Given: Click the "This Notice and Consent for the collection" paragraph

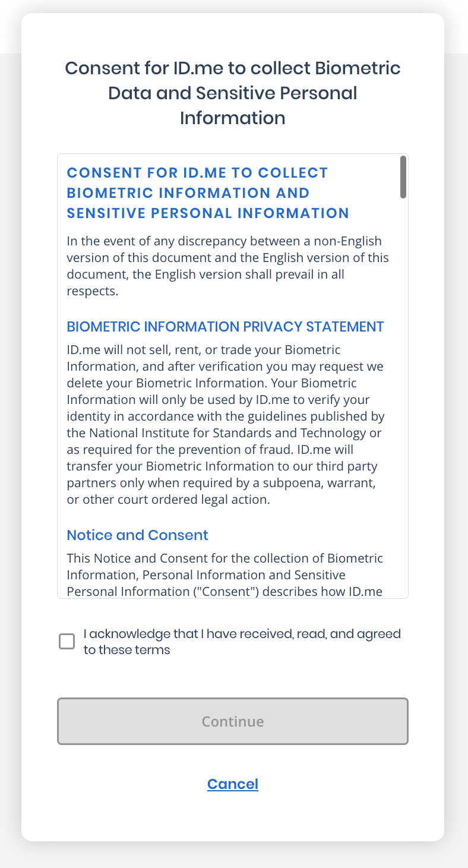Looking at the screenshot, I should click(x=225, y=575).
